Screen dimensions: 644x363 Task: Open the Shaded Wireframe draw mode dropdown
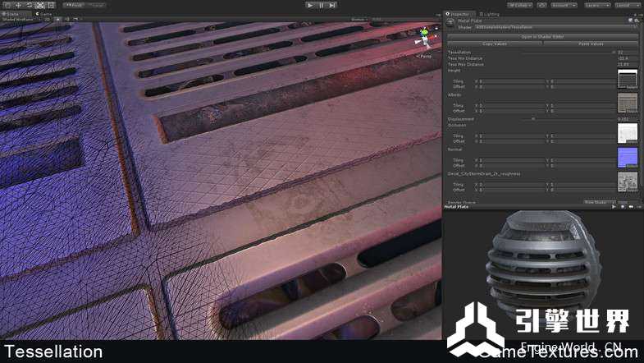click(21, 20)
